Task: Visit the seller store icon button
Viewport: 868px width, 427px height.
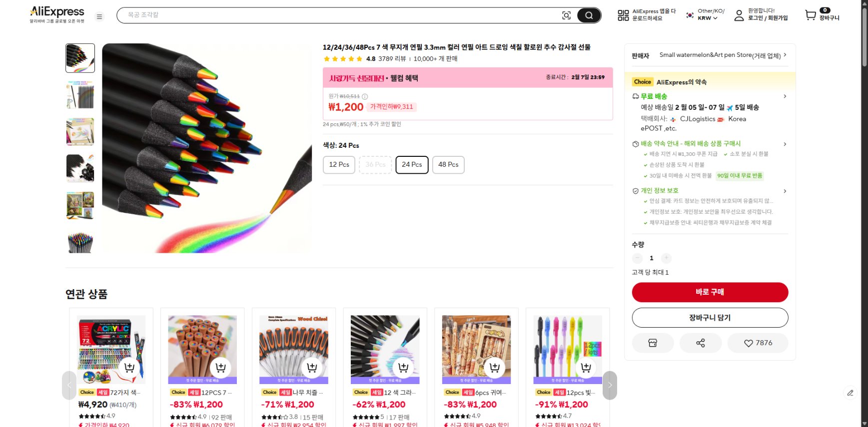Action: 653,343
